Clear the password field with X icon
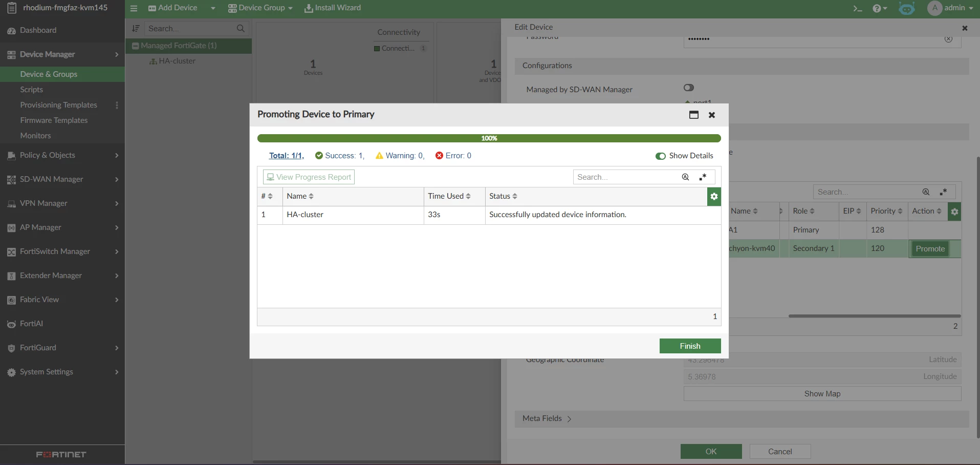 pos(948,39)
